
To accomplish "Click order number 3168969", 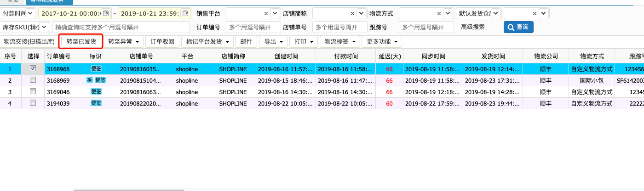I will click(58, 80).
